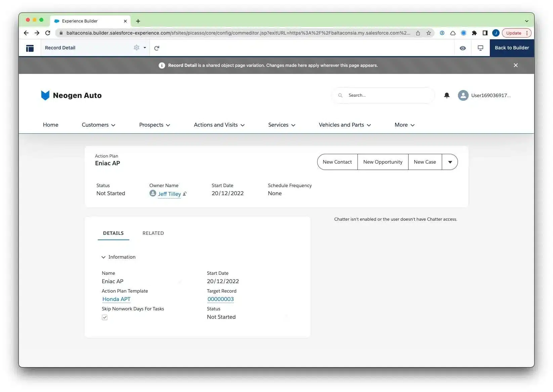This screenshot has width=553, height=392.
Task: Open the notifications bell
Action: click(446, 95)
